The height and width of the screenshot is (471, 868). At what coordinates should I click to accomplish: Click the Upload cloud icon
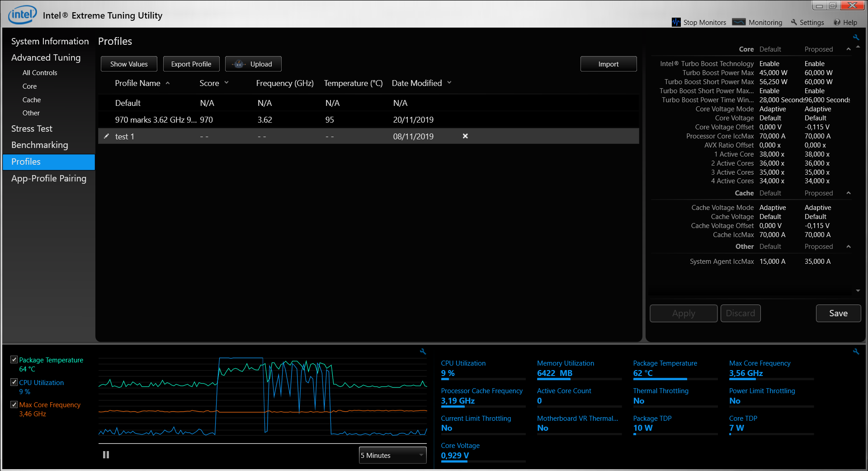239,64
